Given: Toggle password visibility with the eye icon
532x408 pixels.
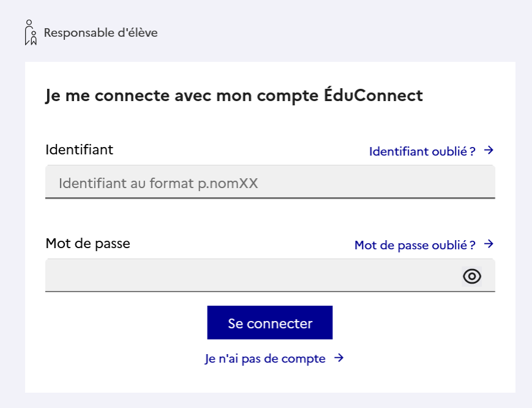Looking at the screenshot, I should click(471, 276).
